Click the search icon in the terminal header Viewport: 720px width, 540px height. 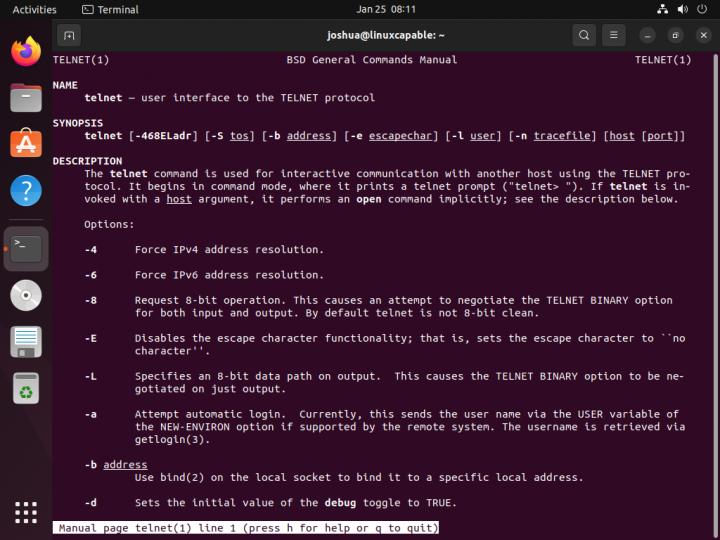point(584,35)
